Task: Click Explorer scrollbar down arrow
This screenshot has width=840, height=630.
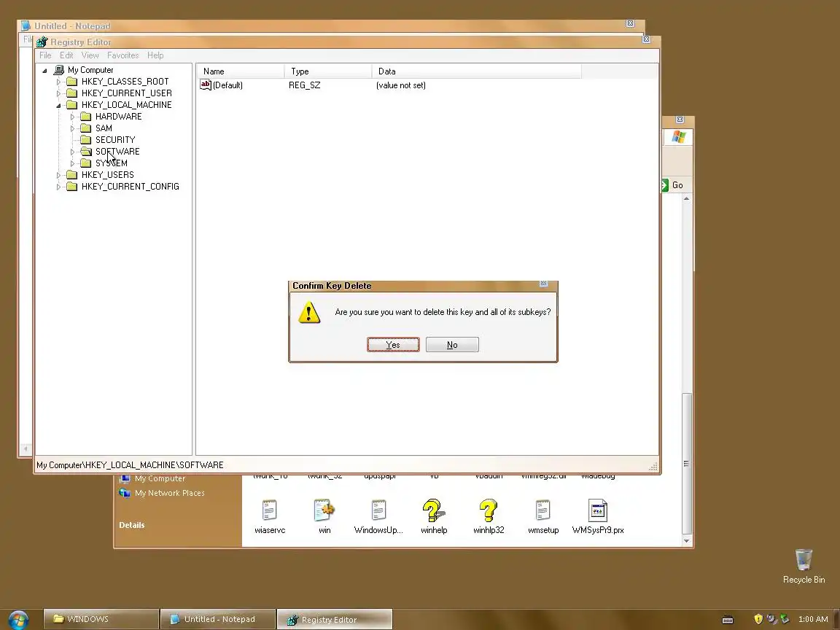Action: [687, 540]
